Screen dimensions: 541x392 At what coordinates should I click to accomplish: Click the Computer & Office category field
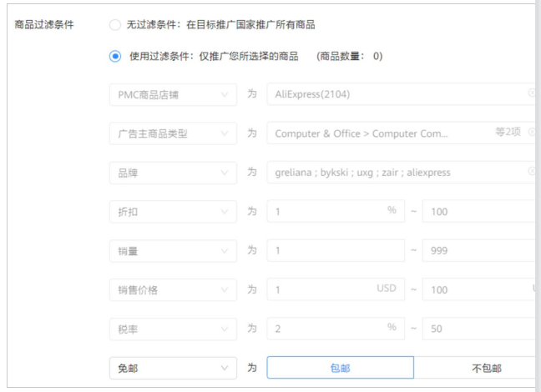[401, 133]
